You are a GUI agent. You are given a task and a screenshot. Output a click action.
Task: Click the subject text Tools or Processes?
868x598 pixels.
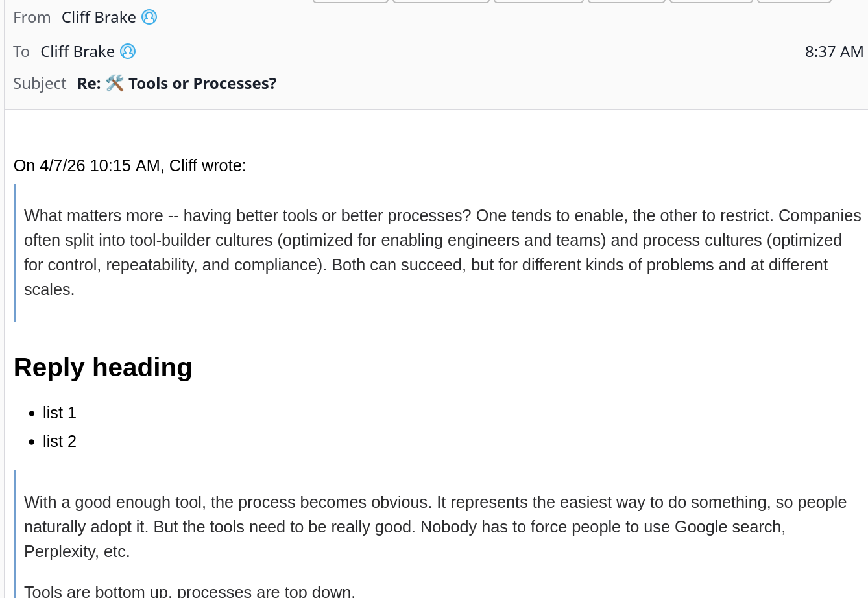click(x=202, y=84)
